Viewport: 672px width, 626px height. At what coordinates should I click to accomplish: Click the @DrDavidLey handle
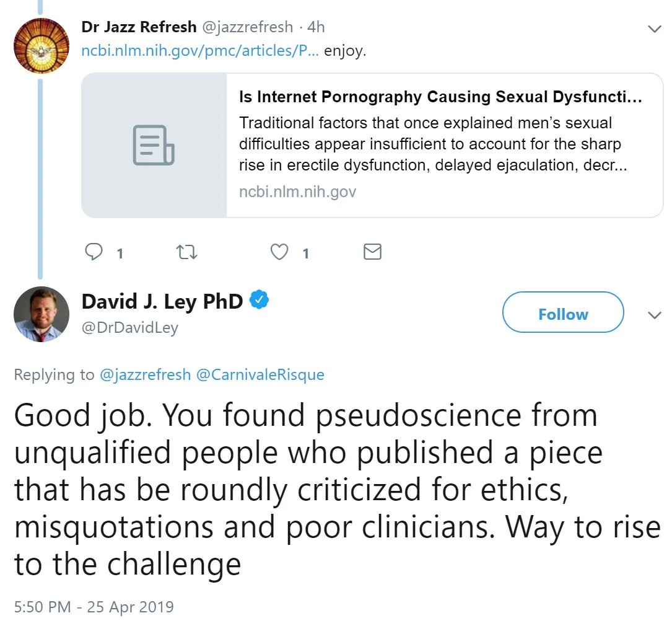129,328
